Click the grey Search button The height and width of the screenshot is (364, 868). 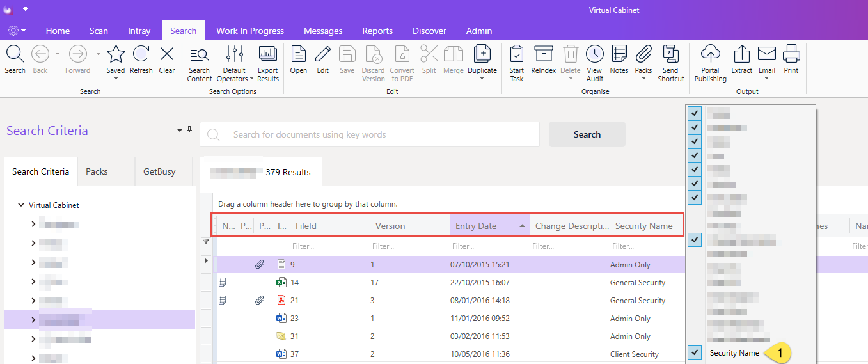coord(587,134)
